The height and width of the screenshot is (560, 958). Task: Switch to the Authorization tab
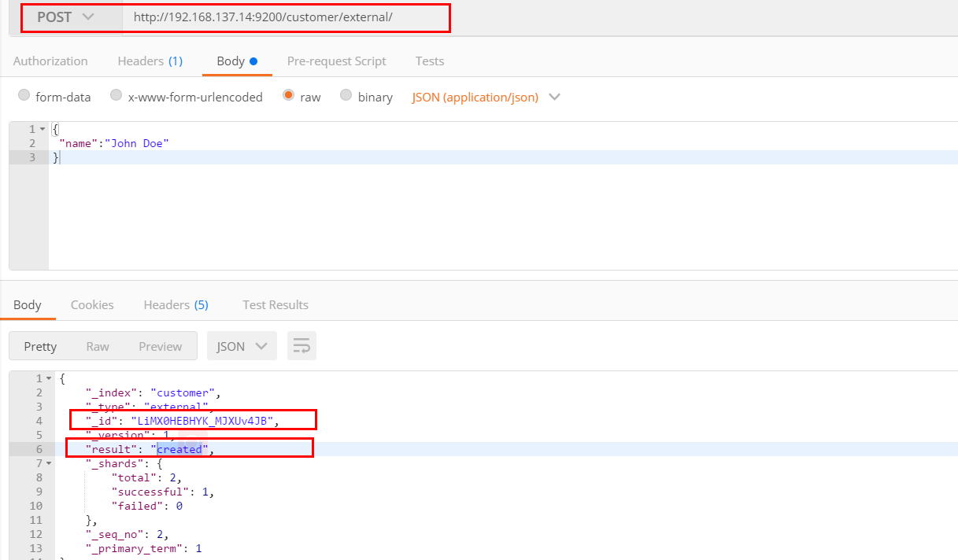[x=50, y=61]
